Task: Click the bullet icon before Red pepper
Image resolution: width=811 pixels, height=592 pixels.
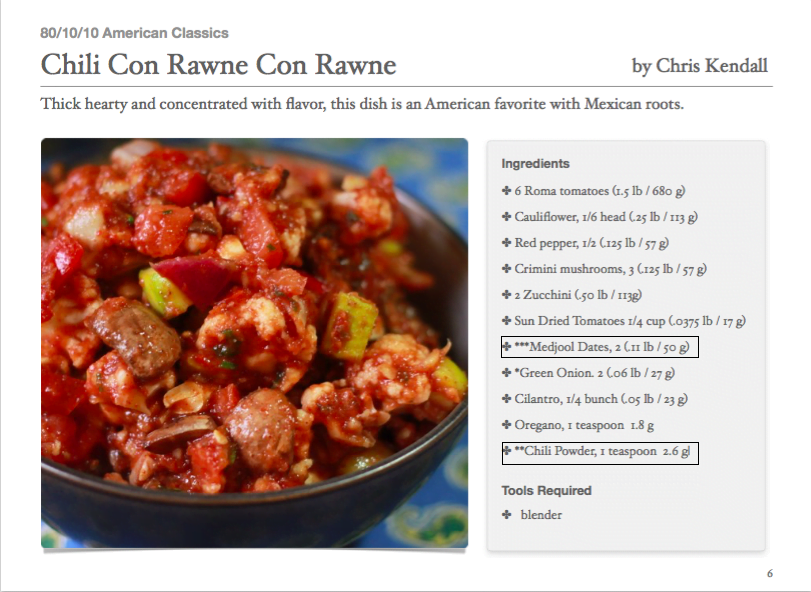Action: point(506,242)
